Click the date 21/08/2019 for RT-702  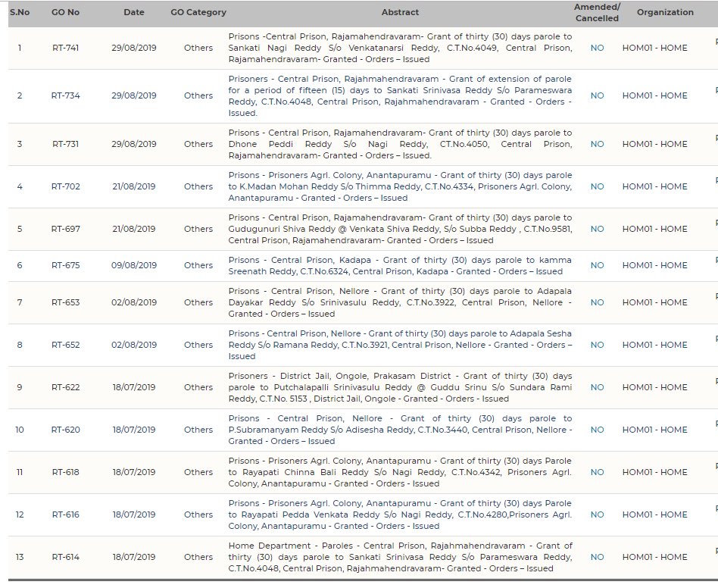[134, 187]
